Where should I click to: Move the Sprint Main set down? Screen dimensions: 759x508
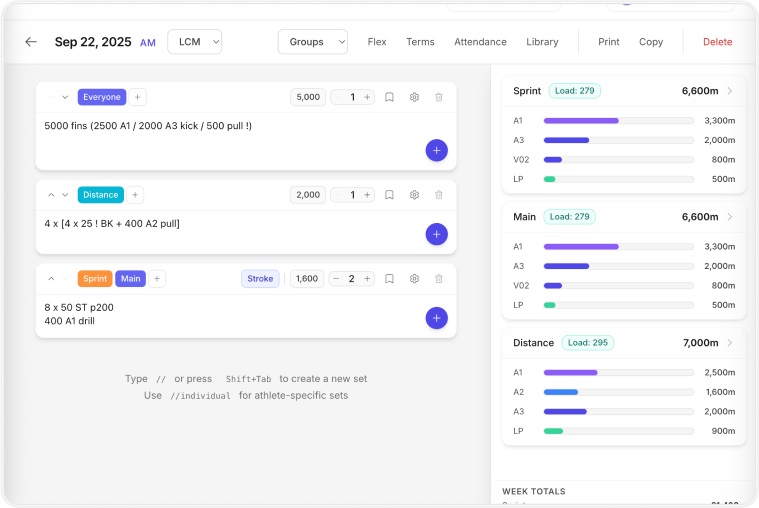click(x=65, y=279)
